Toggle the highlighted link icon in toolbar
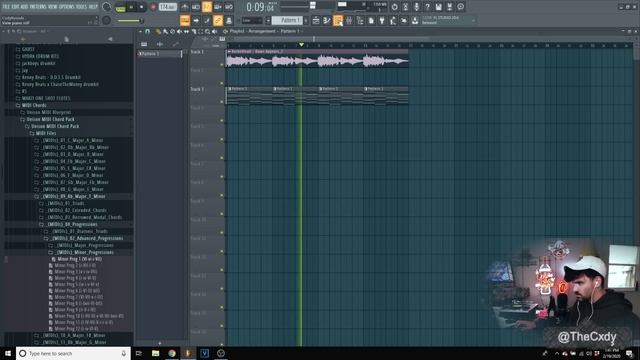Viewport: 640px width, 360px height. (x=218, y=20)
